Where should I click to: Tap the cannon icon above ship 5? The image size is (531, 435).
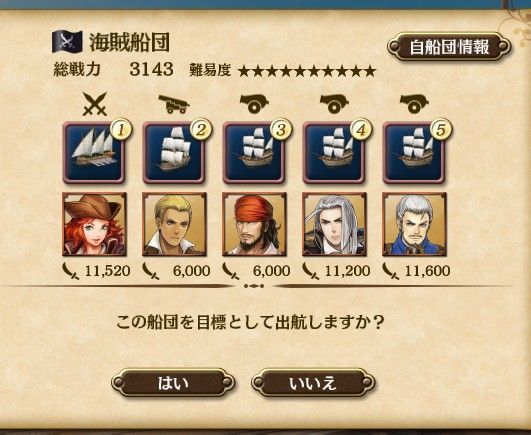(x=414, y=103)
